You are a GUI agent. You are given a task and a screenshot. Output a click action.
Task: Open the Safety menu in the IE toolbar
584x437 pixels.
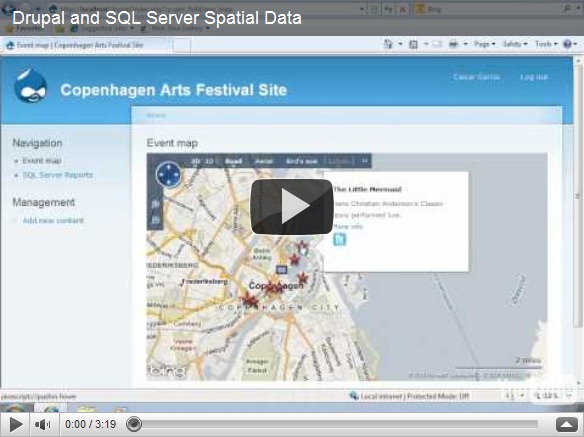[515, 44]
